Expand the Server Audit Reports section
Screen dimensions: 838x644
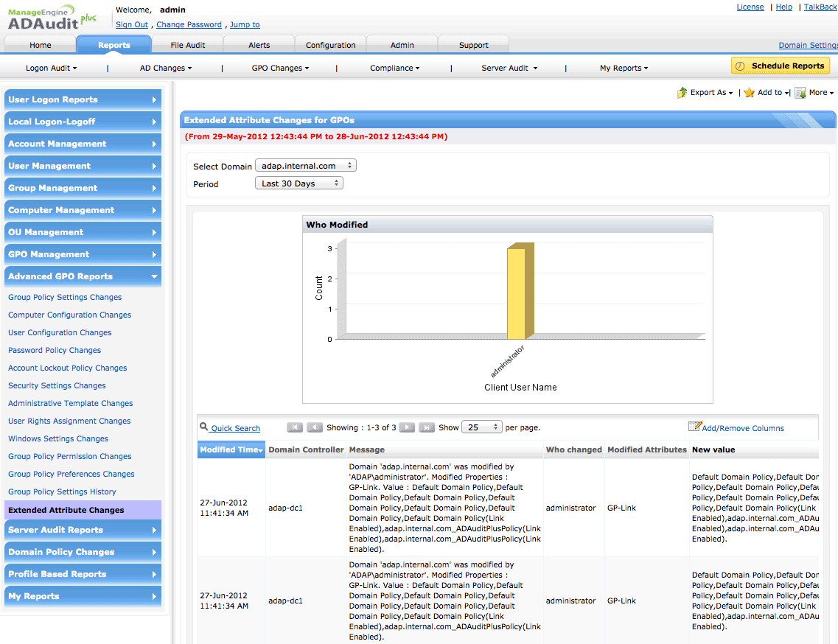coord(83,530)
